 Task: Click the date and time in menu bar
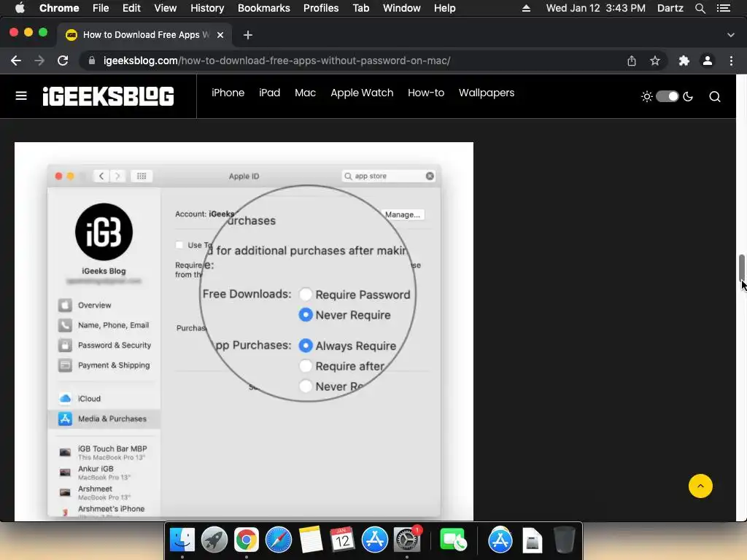pyautogui.click(x=595, y=8)
